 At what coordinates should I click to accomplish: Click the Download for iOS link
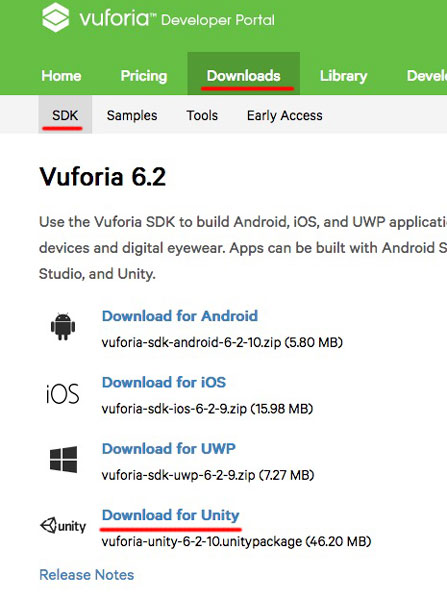click(x=164, y=382)
